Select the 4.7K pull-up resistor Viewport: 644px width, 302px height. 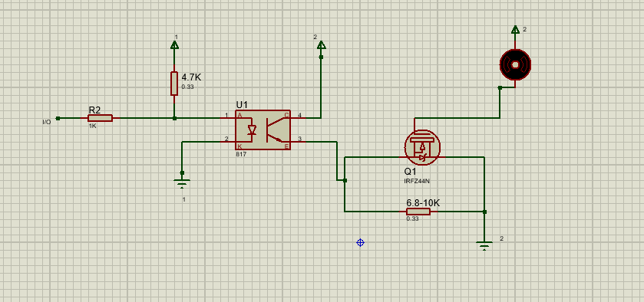[174, 84]
